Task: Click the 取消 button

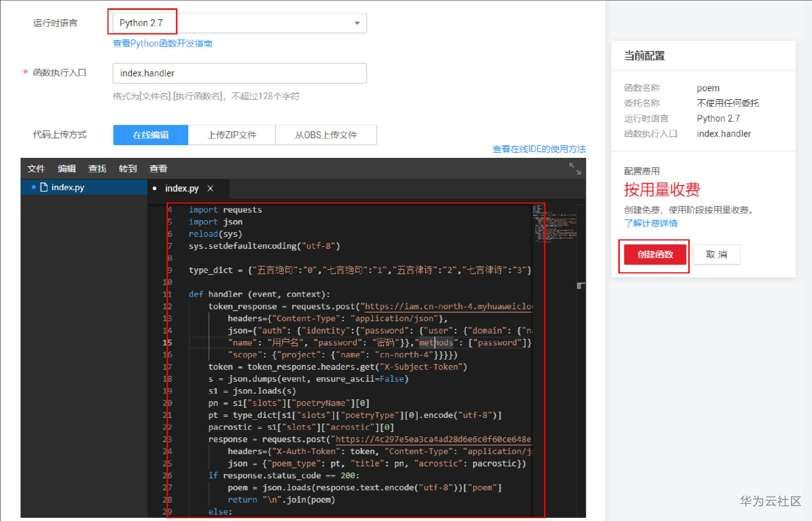Action: coord(716,255)
